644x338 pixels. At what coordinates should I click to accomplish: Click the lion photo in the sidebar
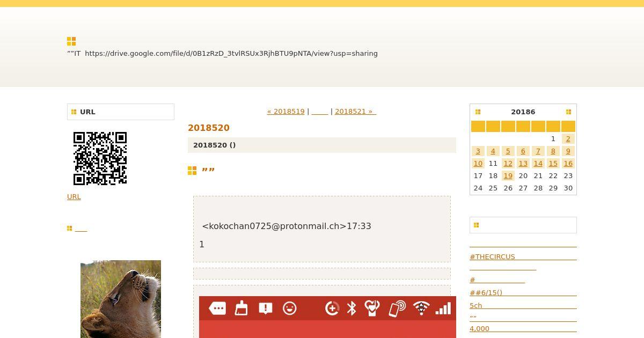[121, 299]
